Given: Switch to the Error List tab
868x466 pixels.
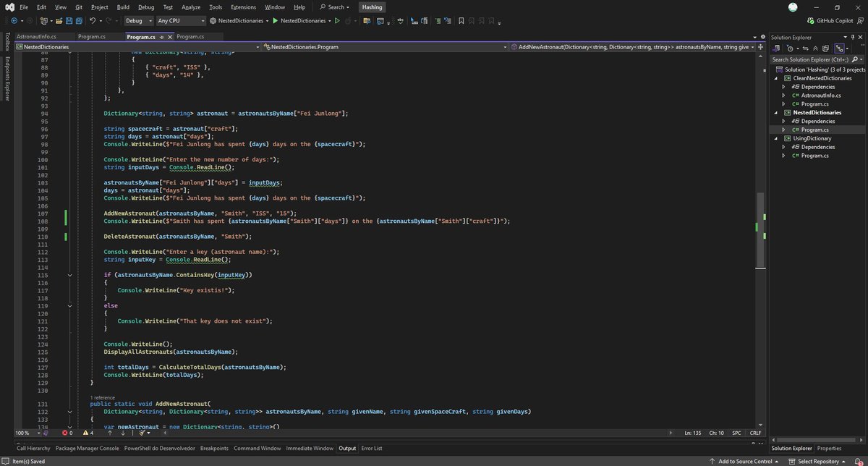Looking at the screenshot, I should coord(372,449).
